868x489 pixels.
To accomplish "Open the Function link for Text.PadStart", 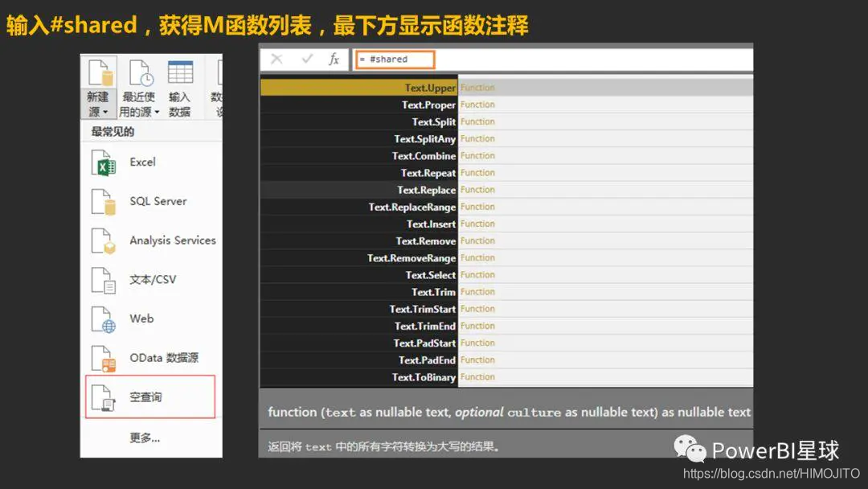I will pyautogui.click(x=477, y=343).
